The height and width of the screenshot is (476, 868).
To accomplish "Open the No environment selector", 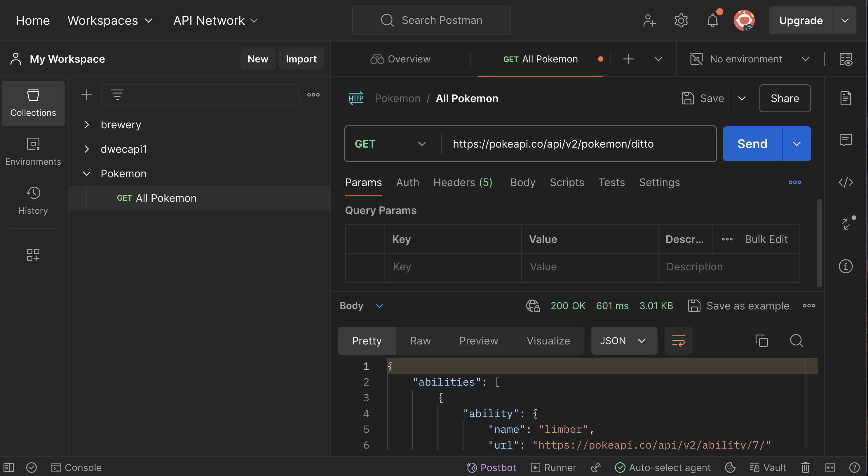I will (x=750, y=59).
